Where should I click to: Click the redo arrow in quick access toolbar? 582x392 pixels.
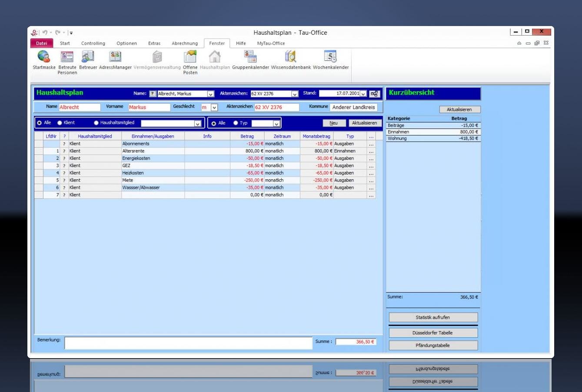(x=57, y=33)
